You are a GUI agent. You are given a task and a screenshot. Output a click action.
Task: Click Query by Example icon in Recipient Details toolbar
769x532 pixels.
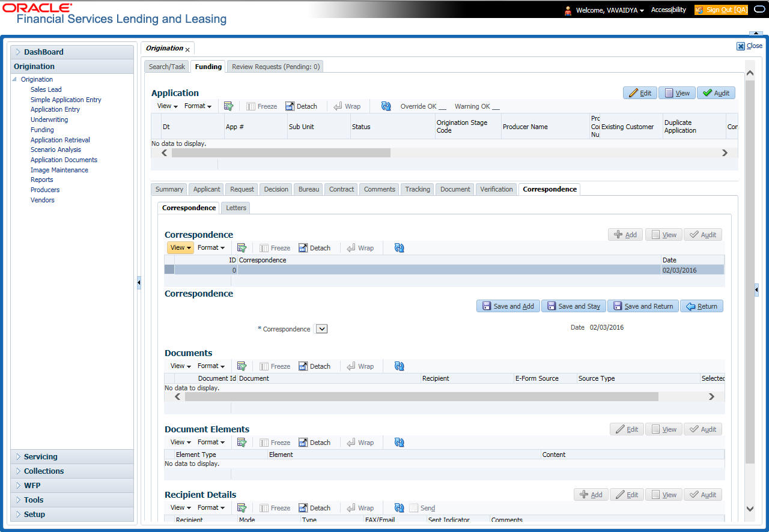coord(242,508)
